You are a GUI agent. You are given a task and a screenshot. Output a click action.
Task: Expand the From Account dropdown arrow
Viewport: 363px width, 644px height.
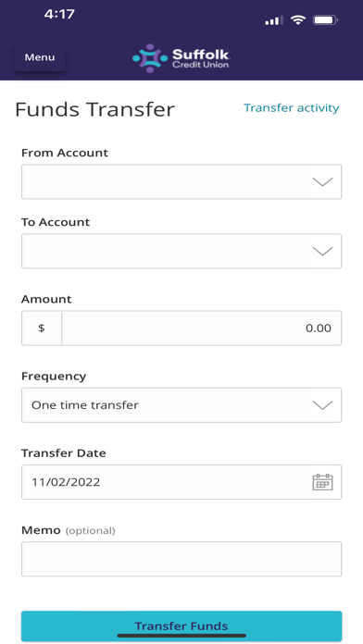click(x=322, y=181)
